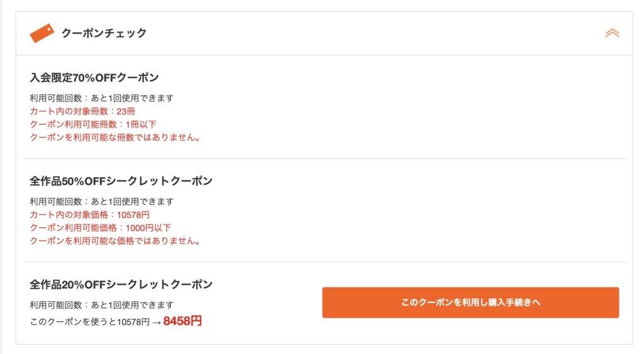
Task: Click 70% coupon's 利用可能回数 line
Action: [x=101, y=98]
